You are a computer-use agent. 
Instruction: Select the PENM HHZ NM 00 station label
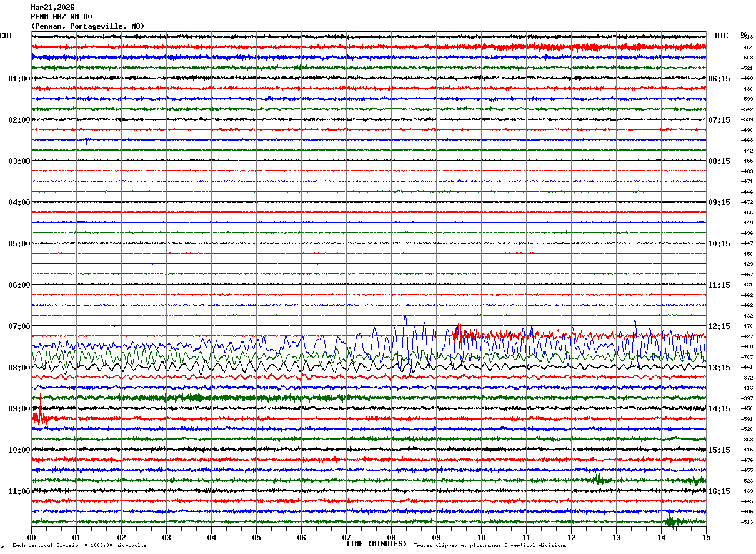pos(61,17)
